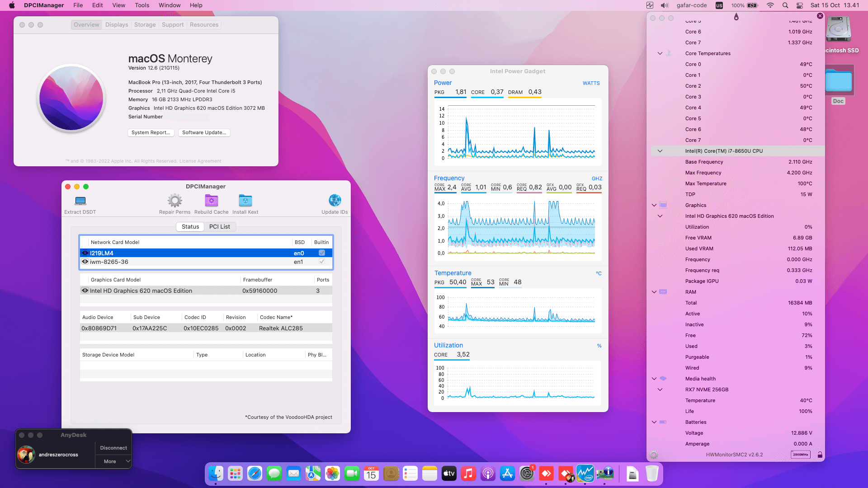Open Photos app in the Dock
The image size is (868, 488).
coord(332,474)
